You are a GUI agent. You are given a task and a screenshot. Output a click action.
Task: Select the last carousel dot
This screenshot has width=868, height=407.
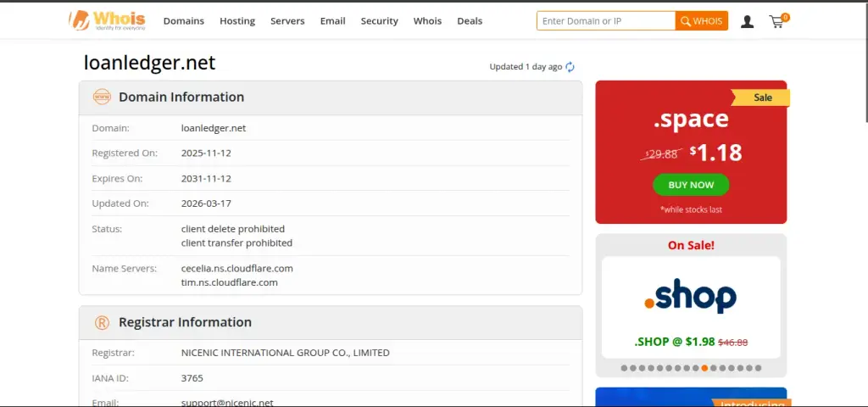pos(759,368)
